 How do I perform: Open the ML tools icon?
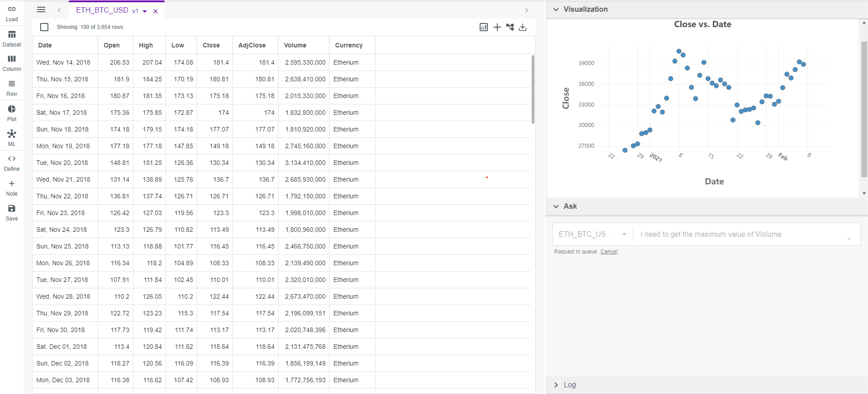pyautogui.click(x=12, y=138)
